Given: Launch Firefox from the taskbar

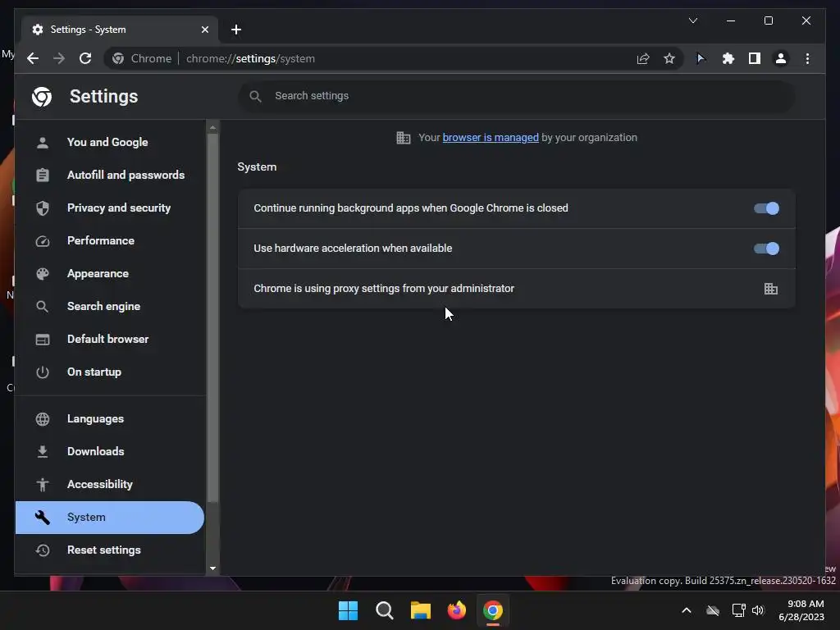Looking at the screenshot, I should pos(456,610).
